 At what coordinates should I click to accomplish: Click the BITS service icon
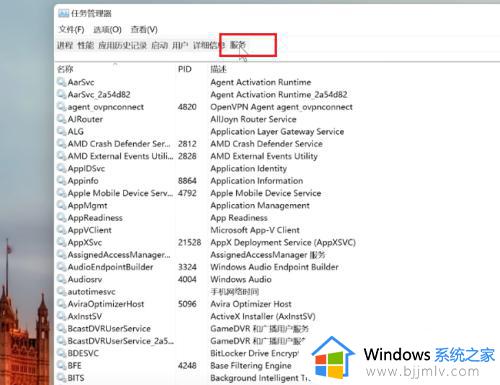[x=62, y=378]
